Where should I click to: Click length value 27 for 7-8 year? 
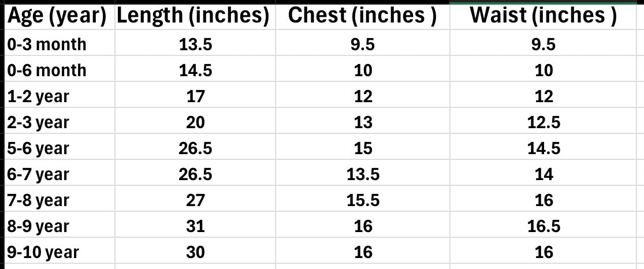click(195, 199)
